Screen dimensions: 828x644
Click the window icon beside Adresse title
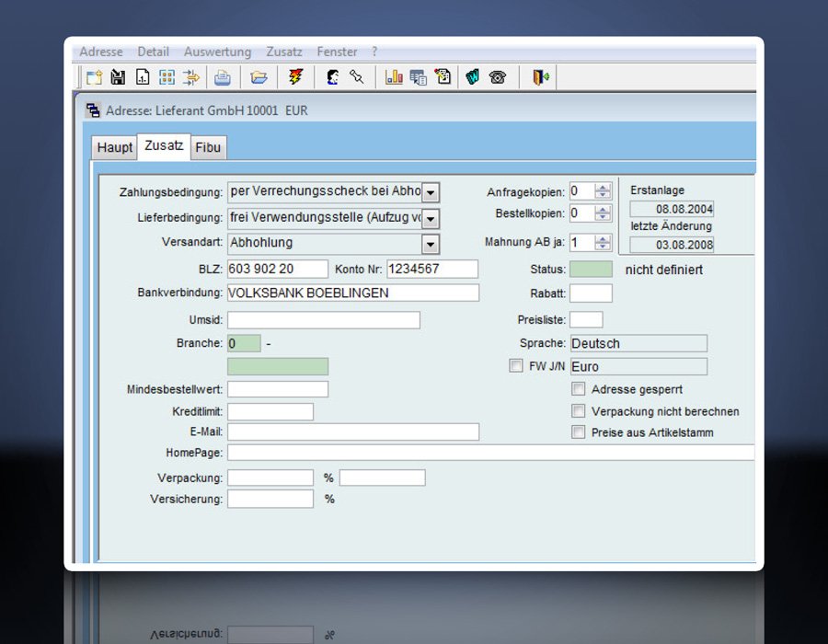click(x=93, y=110)
